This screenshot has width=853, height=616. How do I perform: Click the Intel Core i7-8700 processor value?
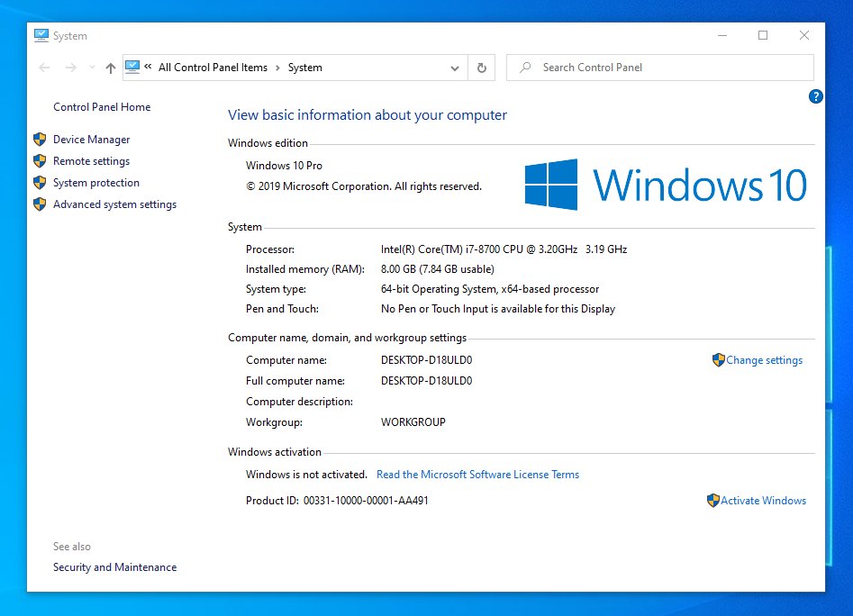click(504, 249)
